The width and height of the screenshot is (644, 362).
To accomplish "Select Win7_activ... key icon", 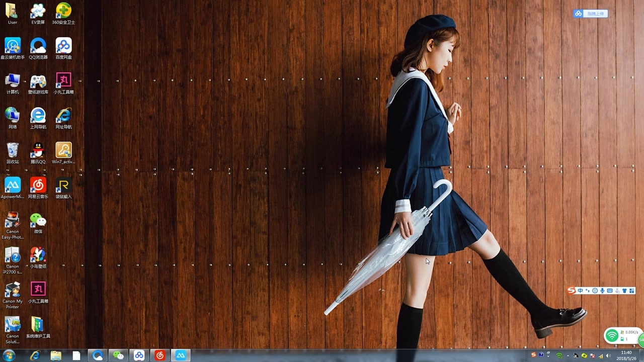I will pos(63,153).
